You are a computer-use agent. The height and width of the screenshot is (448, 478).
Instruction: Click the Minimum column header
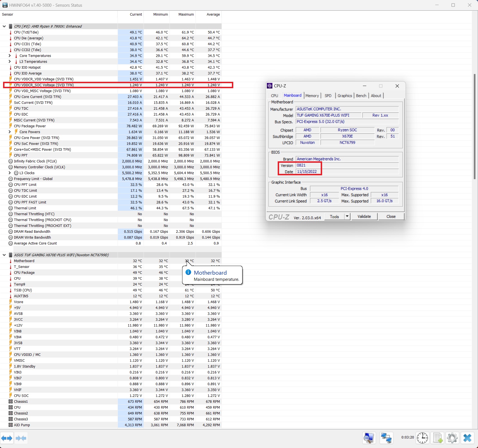[x=157, y=15]
